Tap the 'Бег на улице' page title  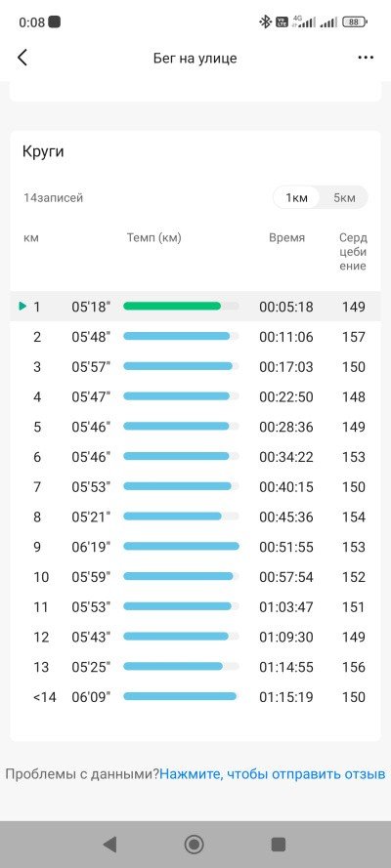pos(195,59)
